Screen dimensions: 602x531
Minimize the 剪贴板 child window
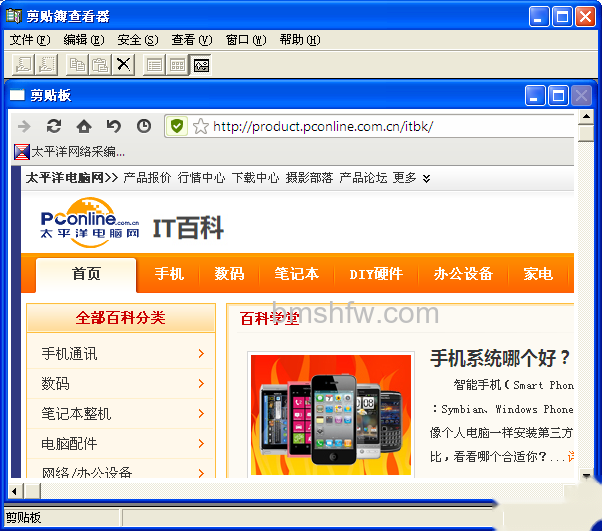[x=535, y=95]
